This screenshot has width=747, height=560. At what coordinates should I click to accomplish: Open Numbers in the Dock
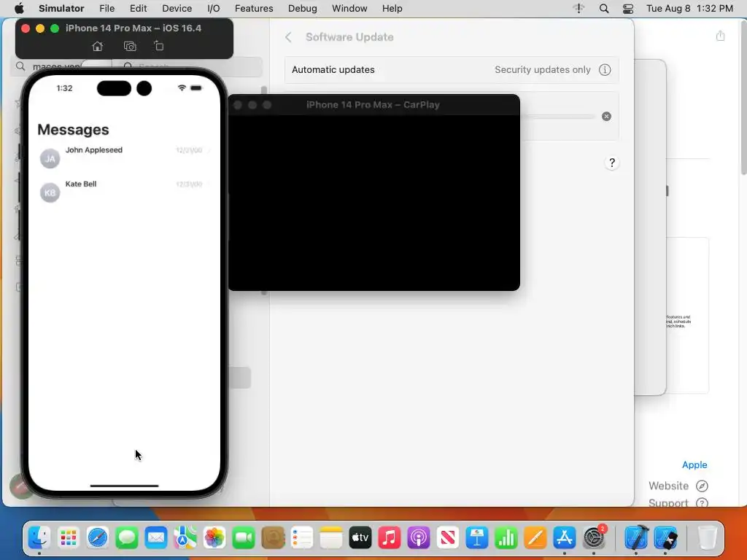coord(506,538)
